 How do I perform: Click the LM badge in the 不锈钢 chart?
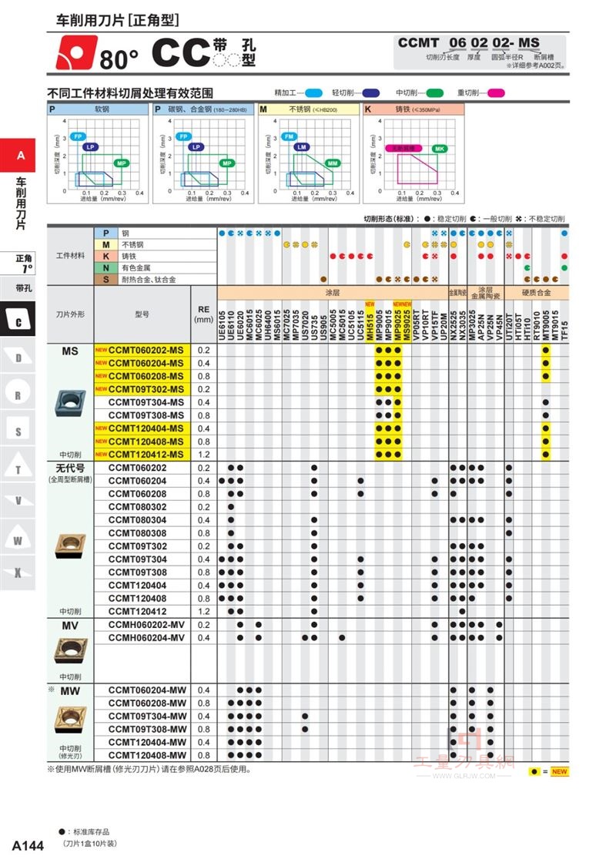pos(301,147)
